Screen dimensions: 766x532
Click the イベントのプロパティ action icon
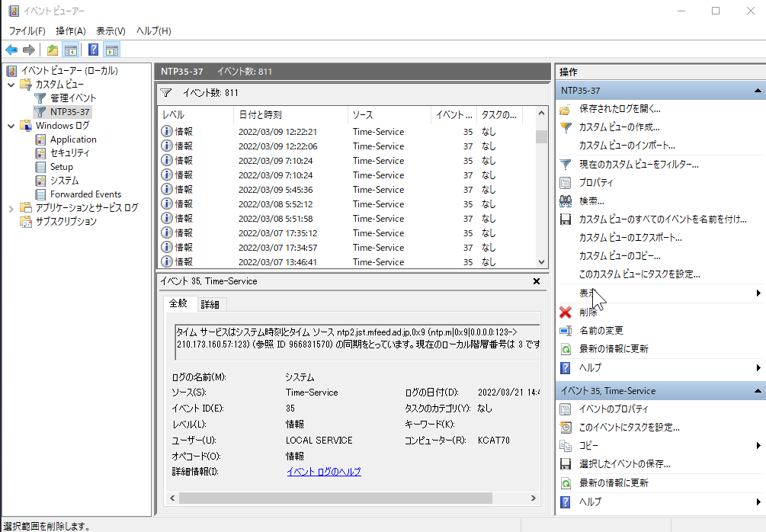click(x=566, y=409)
